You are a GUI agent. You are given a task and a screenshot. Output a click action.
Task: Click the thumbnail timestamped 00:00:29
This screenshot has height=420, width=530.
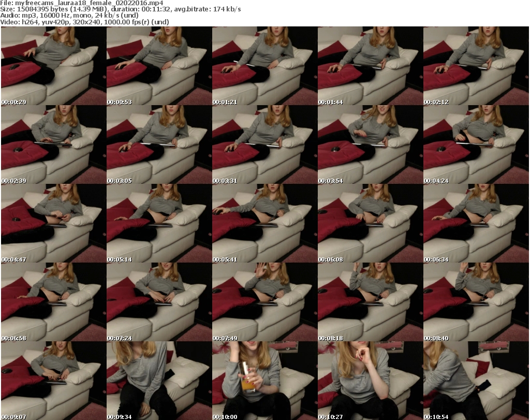click(53, 66)
